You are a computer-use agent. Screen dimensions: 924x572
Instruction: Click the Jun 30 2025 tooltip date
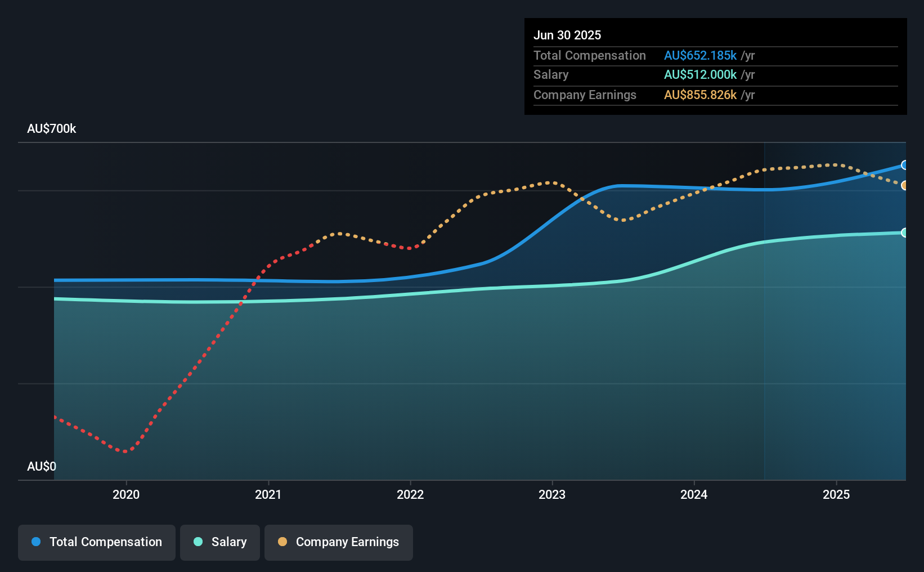point(567,35)
